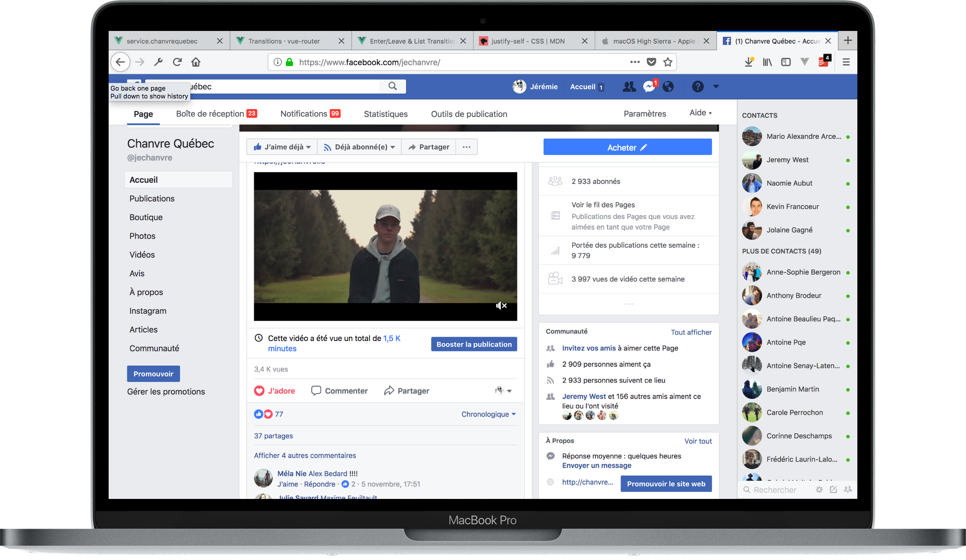Switch to the Transitions vue-router tab
This screenshot has width=966, height=560.
point(291,41)
